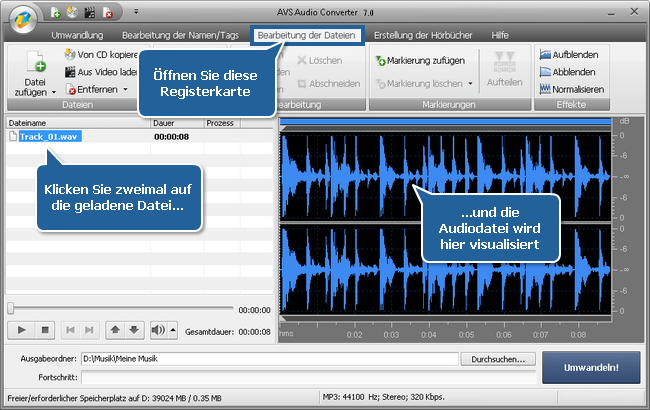650x410 pixels.
Task: Expand the volume dropdown arrow
Action: pos(171,330)
